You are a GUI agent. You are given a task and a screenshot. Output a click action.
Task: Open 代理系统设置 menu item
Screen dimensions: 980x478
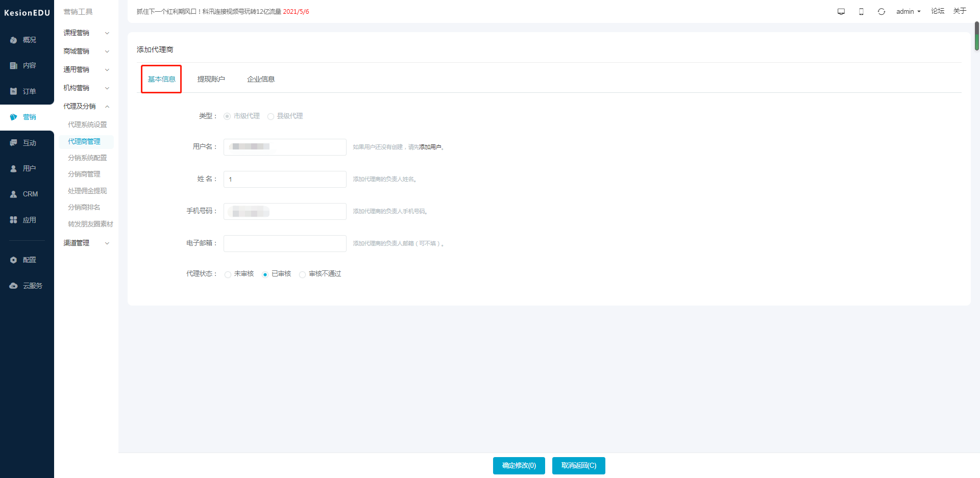click(x=87, y=124)
